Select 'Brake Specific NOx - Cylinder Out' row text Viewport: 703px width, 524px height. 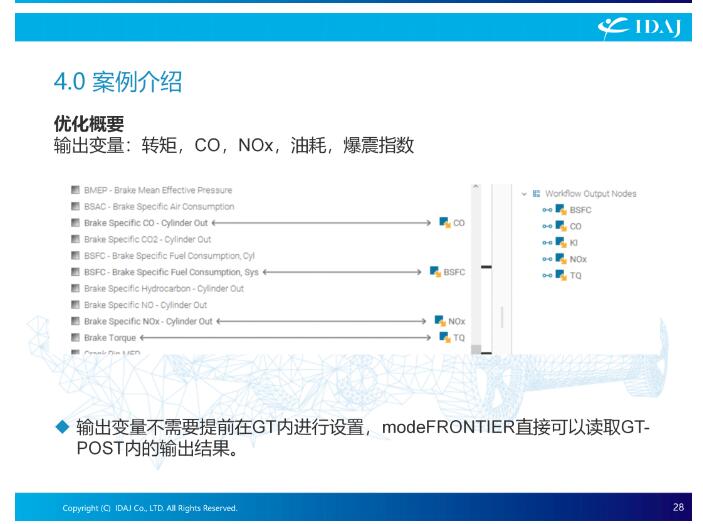[148, 321]
